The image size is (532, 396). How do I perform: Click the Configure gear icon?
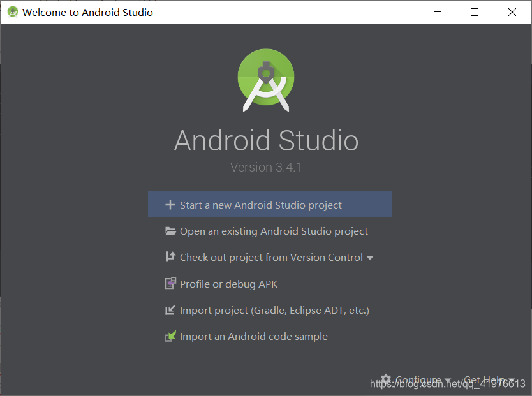coord(386,379)
